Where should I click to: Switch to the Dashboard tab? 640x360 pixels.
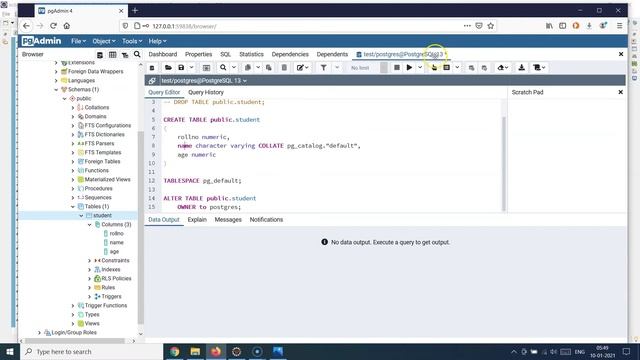tap(162, 54)
